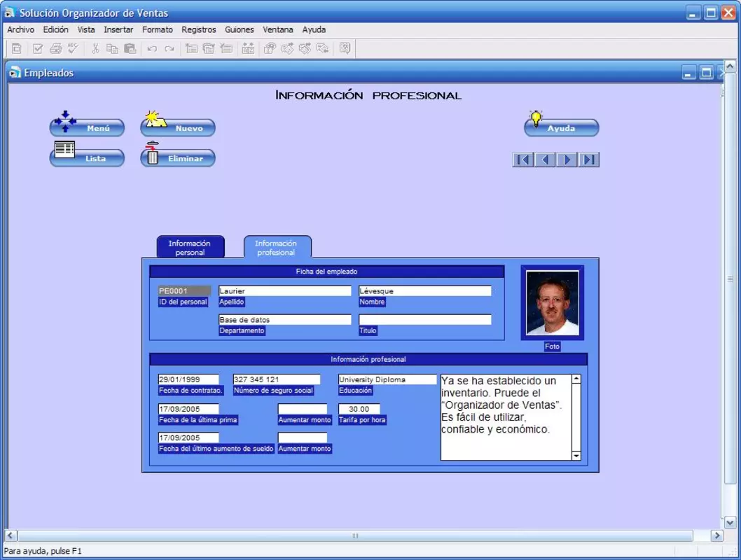Click the Fecha de contratac. date field
This screenshot has height=560, width=741.
[x=188, y=379]
